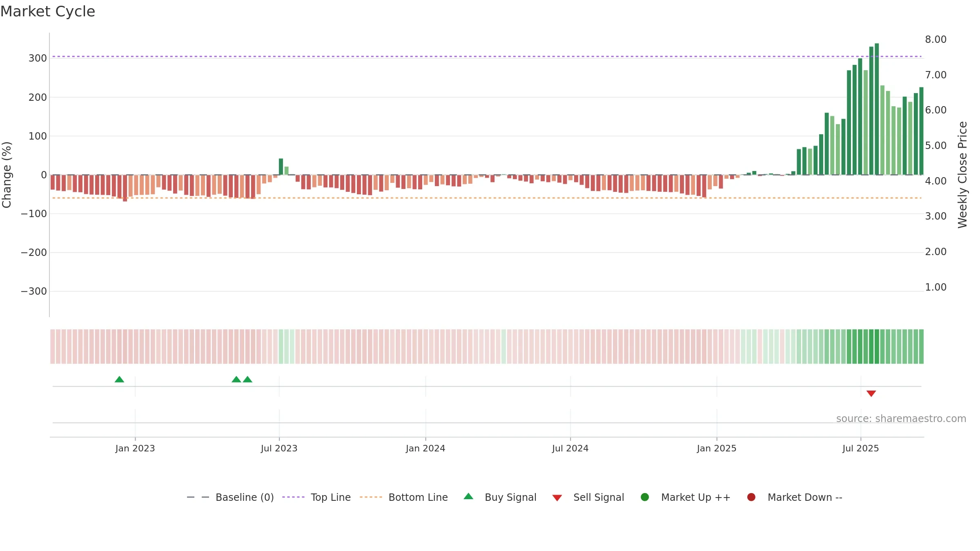This screenshot has width=980, height=551.
Task: Click the source: sharemaestro.com text
Action: [x=901, y=419]
